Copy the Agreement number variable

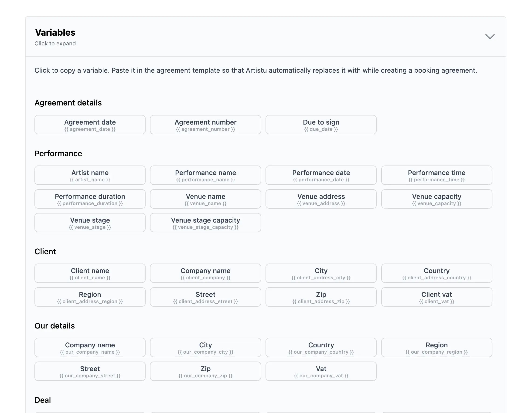coord(205,125)
